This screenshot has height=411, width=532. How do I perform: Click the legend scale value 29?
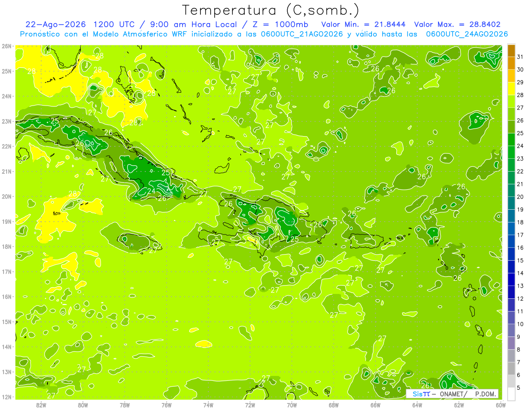[520, 82]
